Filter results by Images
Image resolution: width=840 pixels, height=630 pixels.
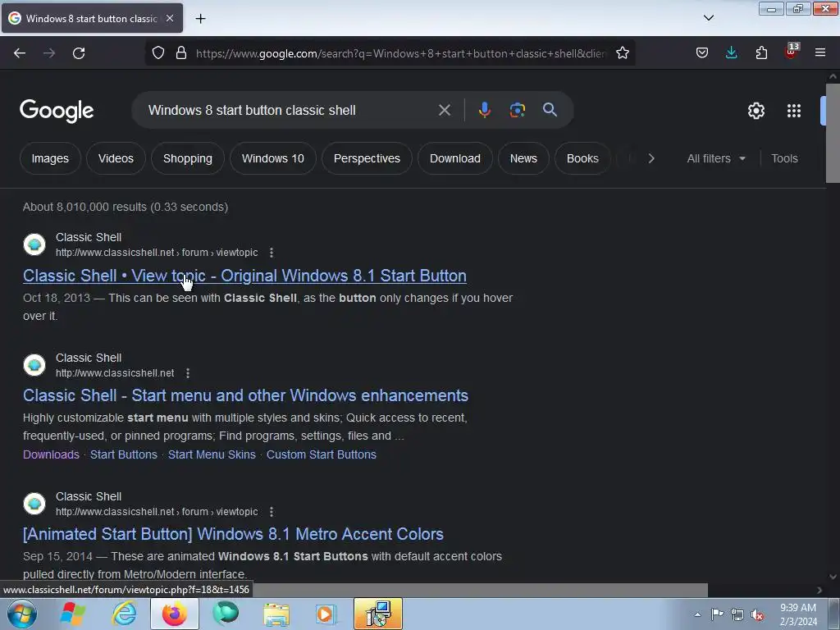tap(50, 158)
